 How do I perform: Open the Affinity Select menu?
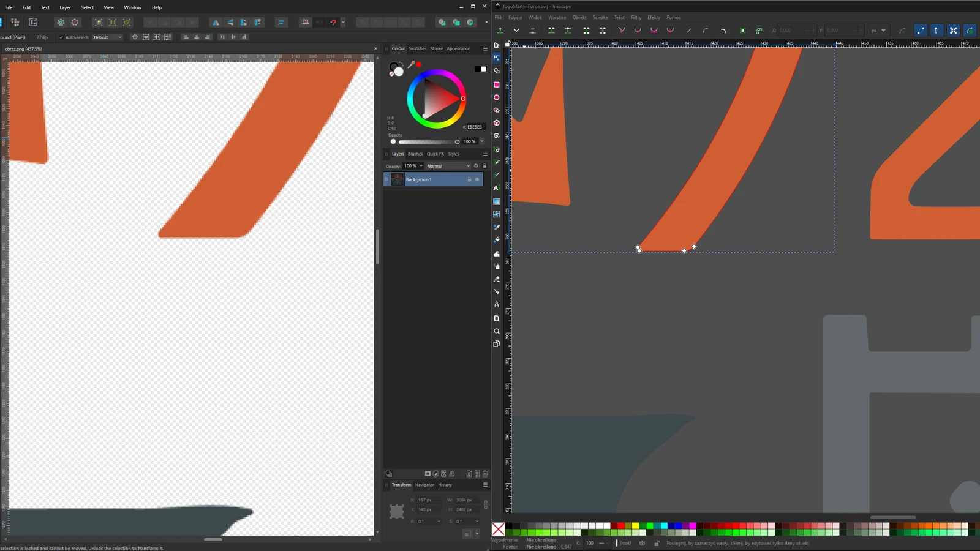pyautogui.click(x=88, y=7)
